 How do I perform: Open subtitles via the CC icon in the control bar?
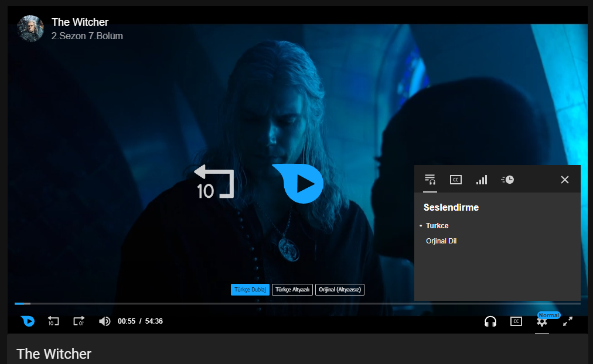pyautogui.click(x=516, y=321)
